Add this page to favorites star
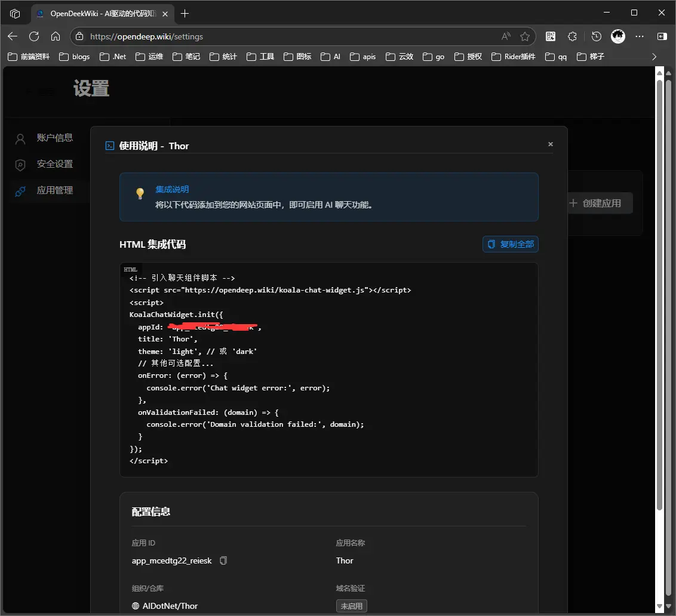 (x=525, y=36)
